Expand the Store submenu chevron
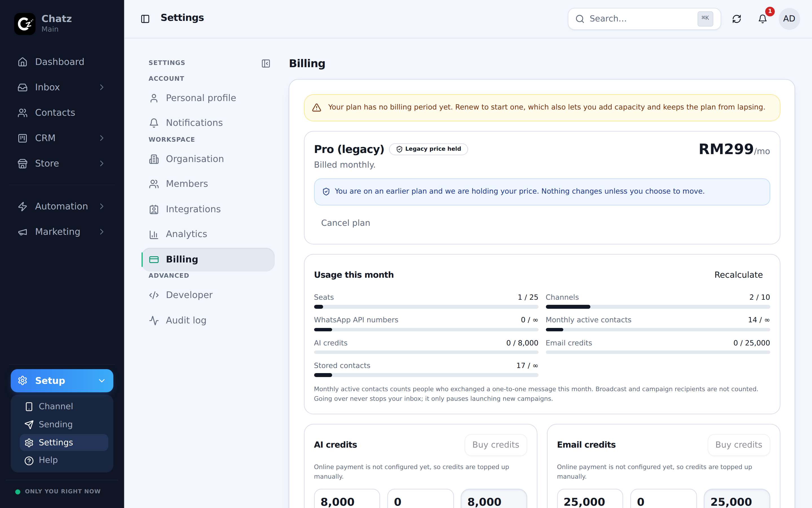 click(102, 163)
